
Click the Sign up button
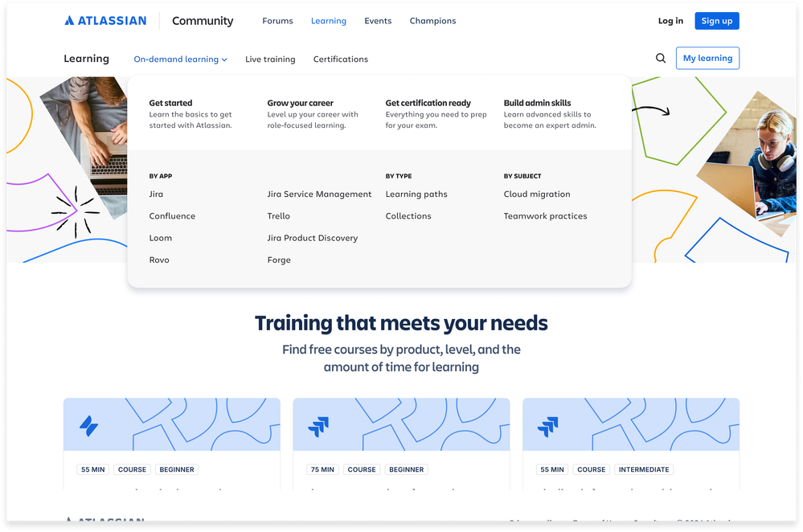(716, 21)
